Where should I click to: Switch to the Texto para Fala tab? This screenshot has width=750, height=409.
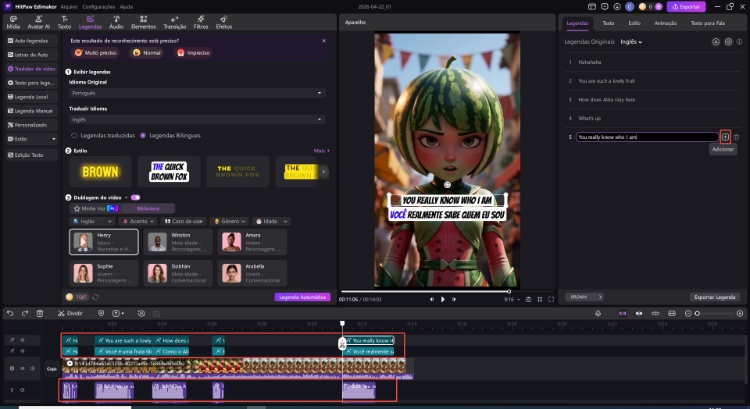pyautogui.click(x=707, y=23)
